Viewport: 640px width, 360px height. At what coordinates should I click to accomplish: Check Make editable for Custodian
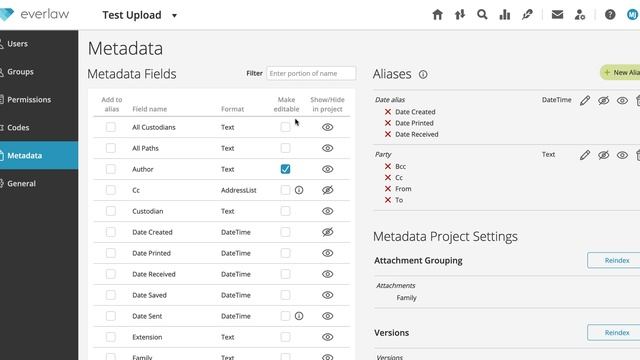coord(285,211)
